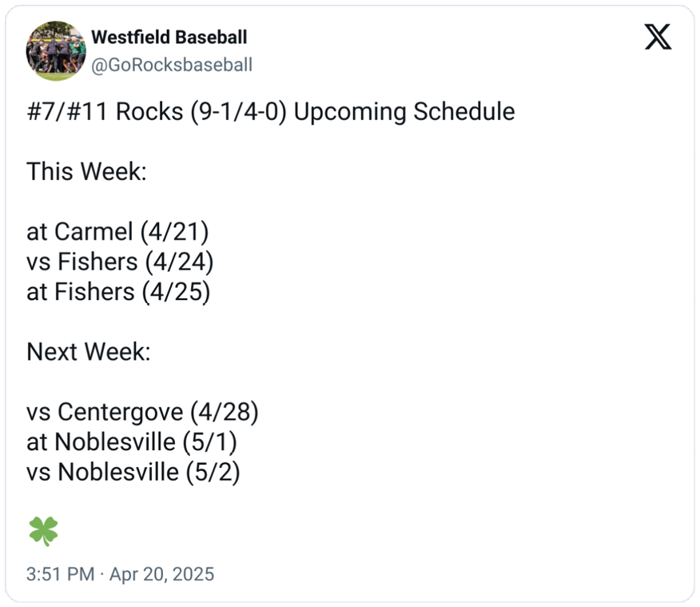Viewport: 700px width, 607px height.
Task: Click the "at Carmel (4/21)" line
Action: (x=117, y=232)
